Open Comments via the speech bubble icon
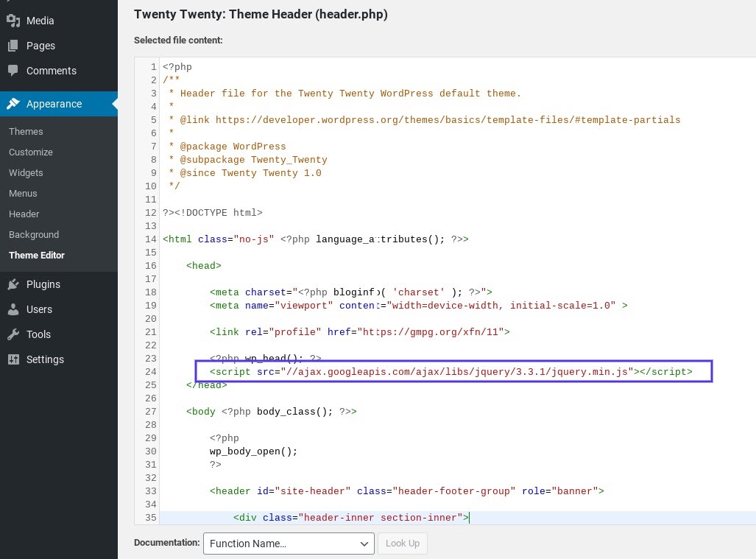The image size is (756, 559). [13, 71]
